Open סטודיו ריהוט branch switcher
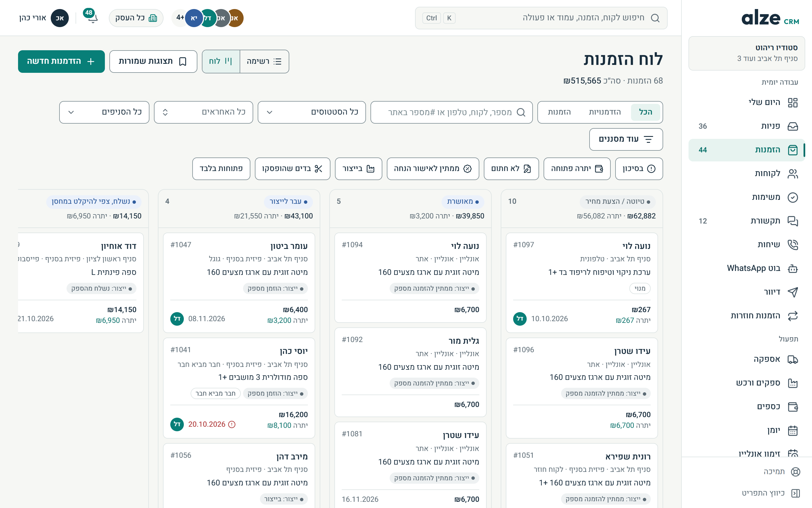This screenshot has height=508, width=812. [x=746, y=53]
